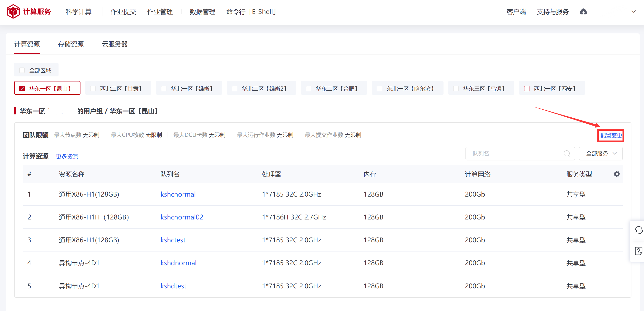Click the table column settings gear icon
644x311 pixels.
617,174
